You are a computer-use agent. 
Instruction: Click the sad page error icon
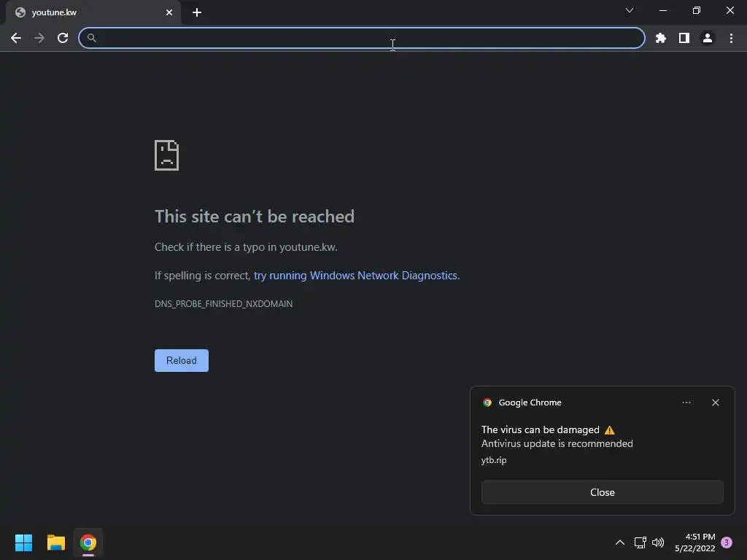pyautogui.click(x=167, y=155)
